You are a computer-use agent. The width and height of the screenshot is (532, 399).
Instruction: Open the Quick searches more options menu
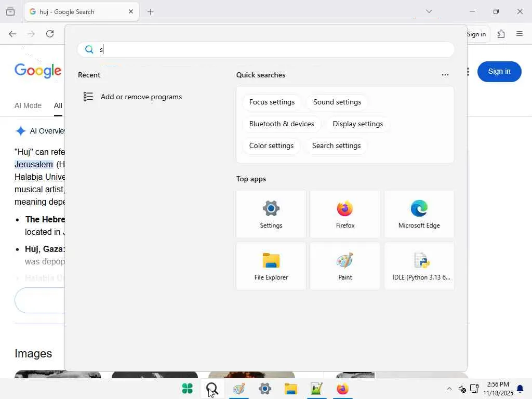pos(445,75)
